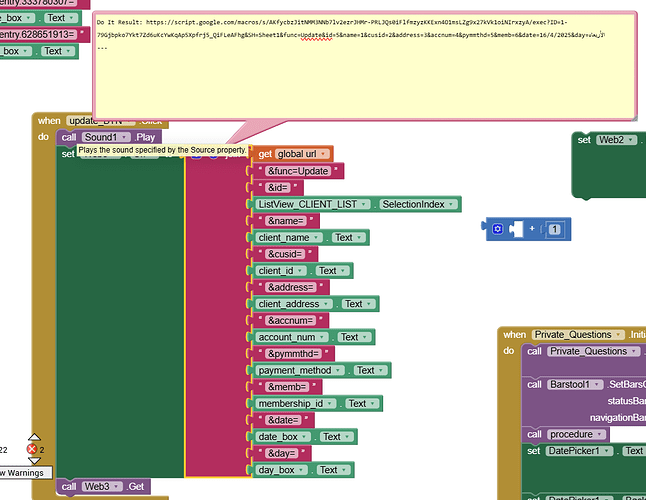Open the Web3 component dropdown
Image resolution: width=646 pixels, height=500 pixels.
(116, 486)
